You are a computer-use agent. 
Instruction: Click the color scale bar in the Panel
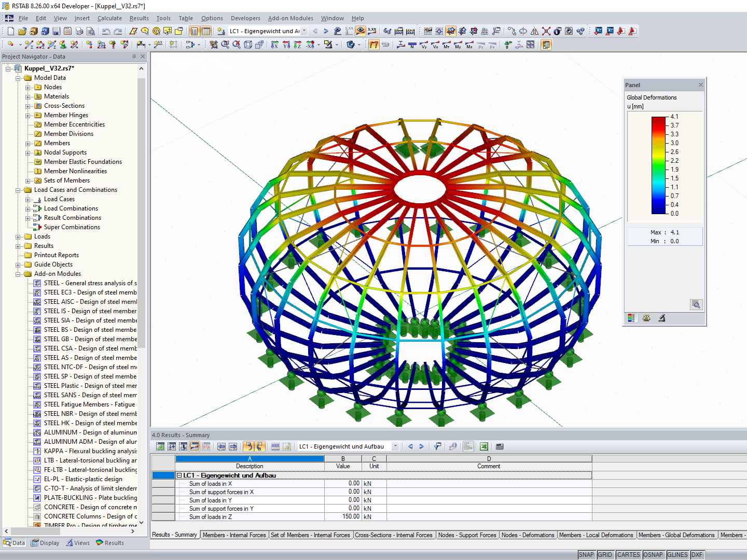pos(659,165)
